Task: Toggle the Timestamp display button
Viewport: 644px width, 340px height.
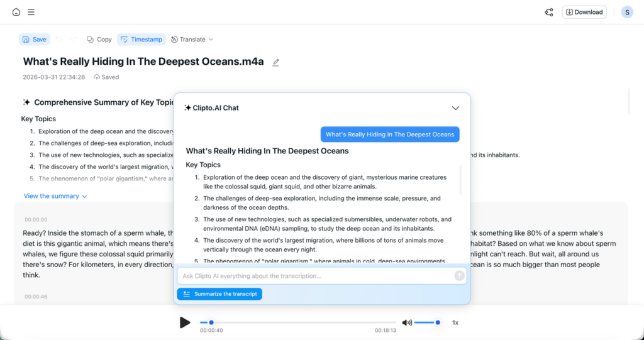Action: [141, 40]
